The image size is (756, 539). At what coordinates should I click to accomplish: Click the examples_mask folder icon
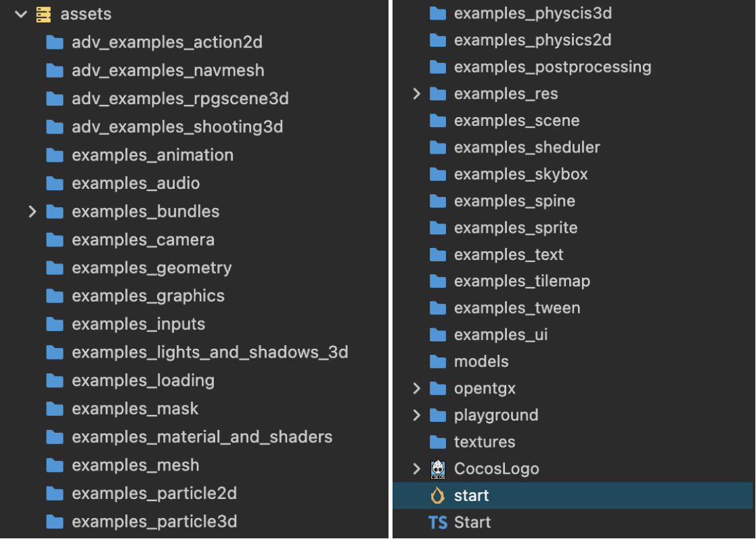point(55,409)
